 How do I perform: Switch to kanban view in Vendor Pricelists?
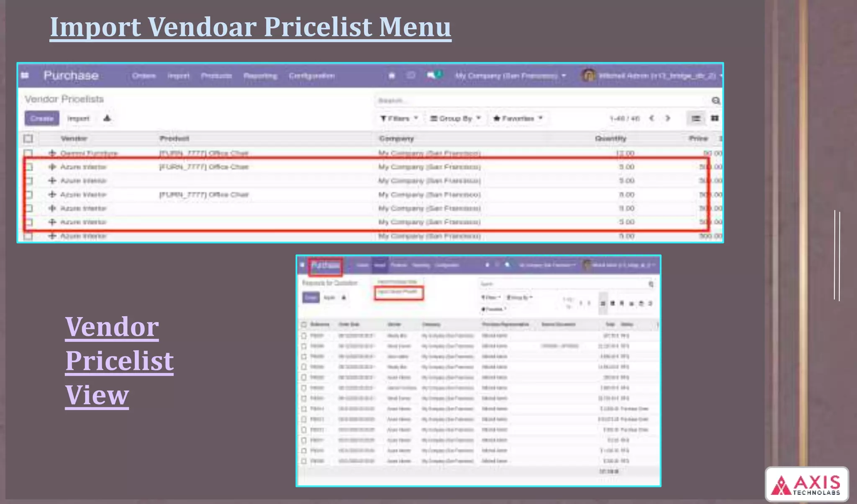click(x=715, y=118)
